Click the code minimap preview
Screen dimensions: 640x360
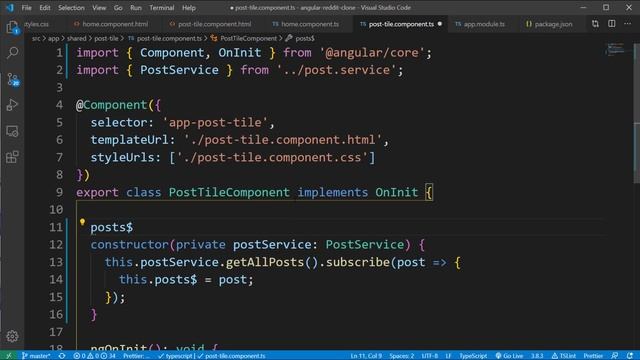pyautogui.click(x=616, y=49)
